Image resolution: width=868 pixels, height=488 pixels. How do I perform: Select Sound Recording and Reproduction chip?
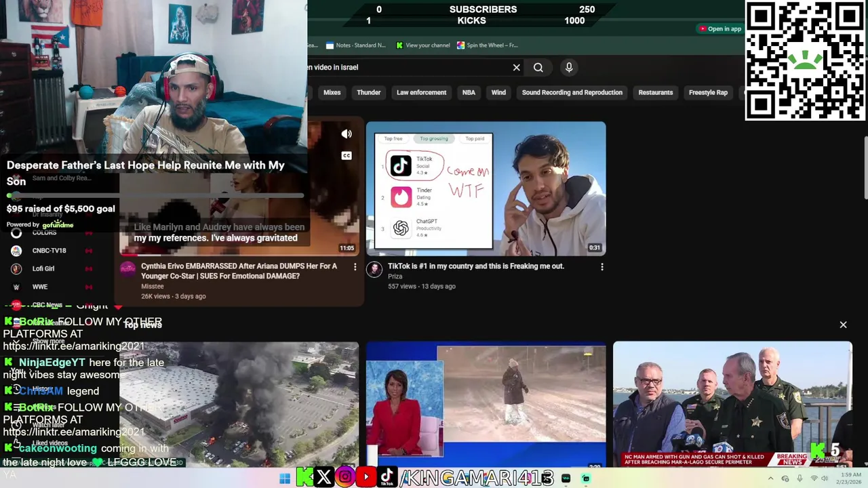(572, 92)
